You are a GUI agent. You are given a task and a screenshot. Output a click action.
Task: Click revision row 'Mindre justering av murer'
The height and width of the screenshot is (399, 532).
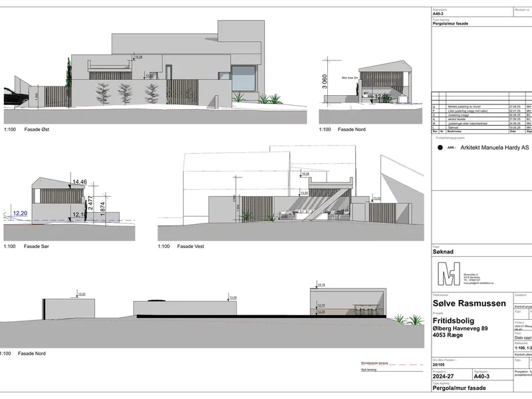(464, 107)
